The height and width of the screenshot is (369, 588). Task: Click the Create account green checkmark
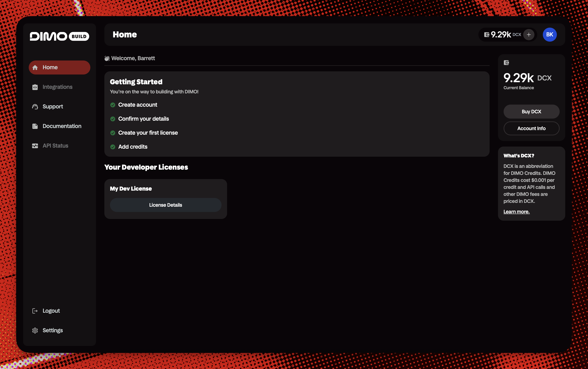[113, 105]
